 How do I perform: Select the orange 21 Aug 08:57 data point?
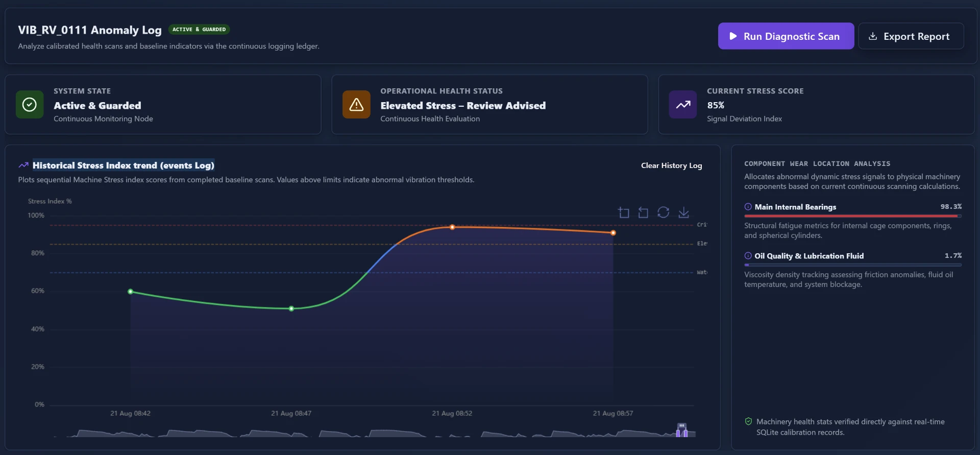[613, 233]
